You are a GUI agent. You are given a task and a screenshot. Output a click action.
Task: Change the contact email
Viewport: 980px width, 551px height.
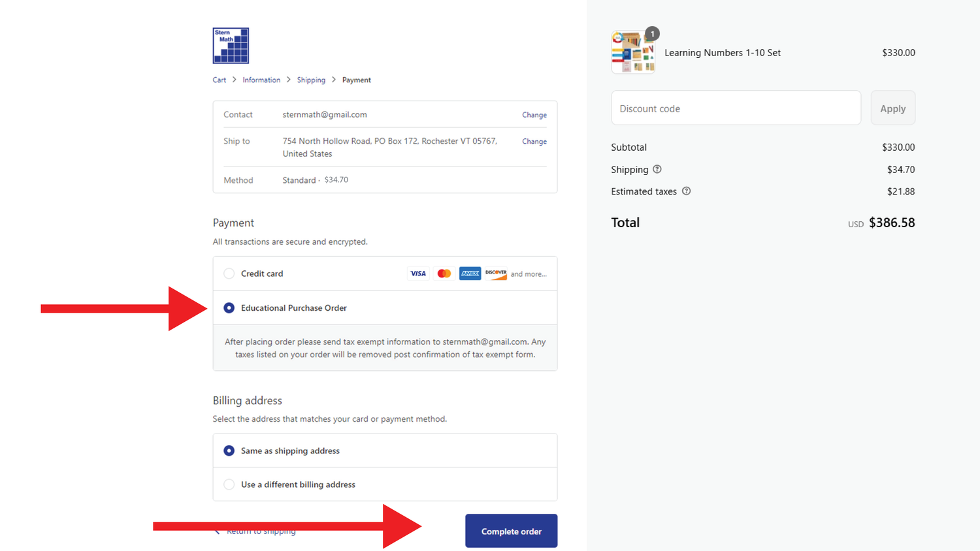(x=534, y=115)
